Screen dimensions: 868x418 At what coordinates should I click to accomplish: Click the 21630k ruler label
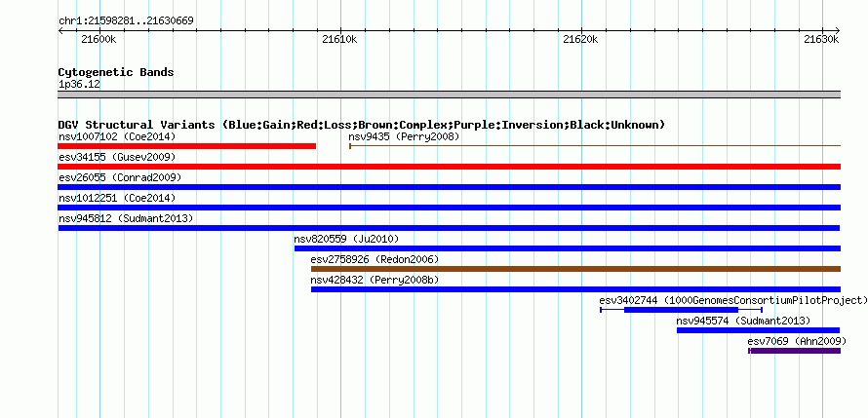click(821, 39)
